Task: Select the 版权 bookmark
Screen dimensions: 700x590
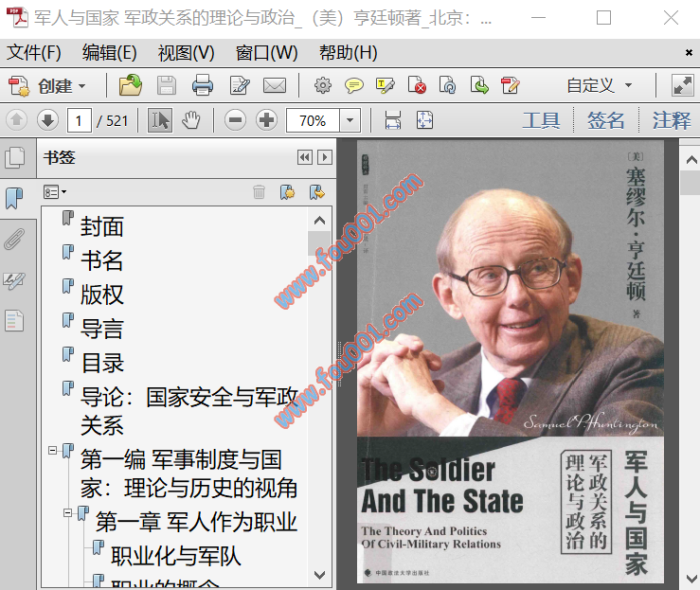Action: pos(101,295)
